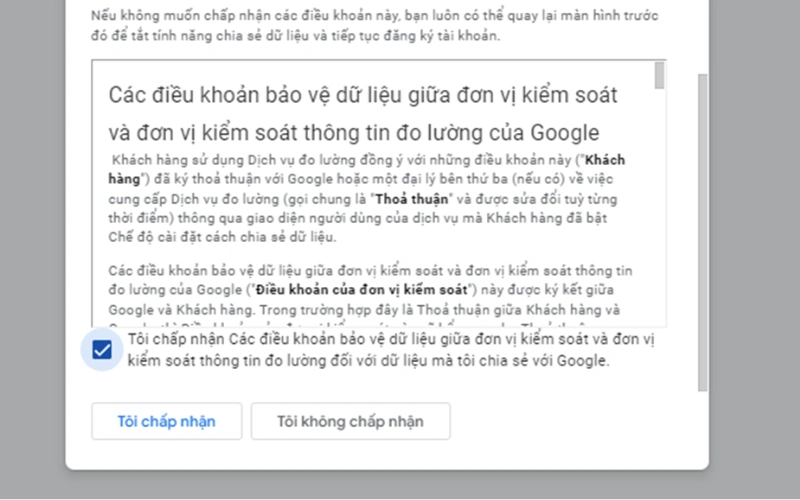The image size is (800, 500).
Task: Click the 'Các điều khoản bảo vệ dữ liệu' heading
Action: pyautogui.click(x=363, y=114)
